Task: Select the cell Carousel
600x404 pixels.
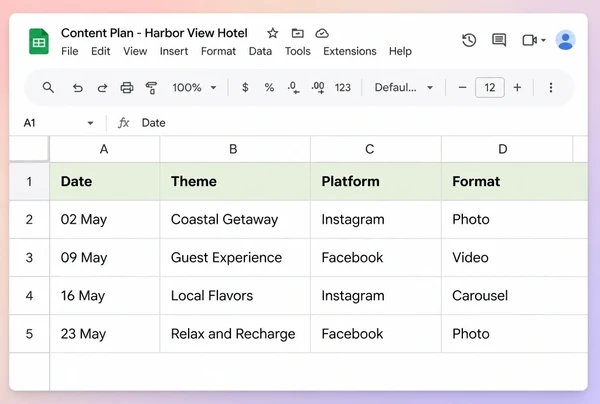Action: (x=515, y=296)
